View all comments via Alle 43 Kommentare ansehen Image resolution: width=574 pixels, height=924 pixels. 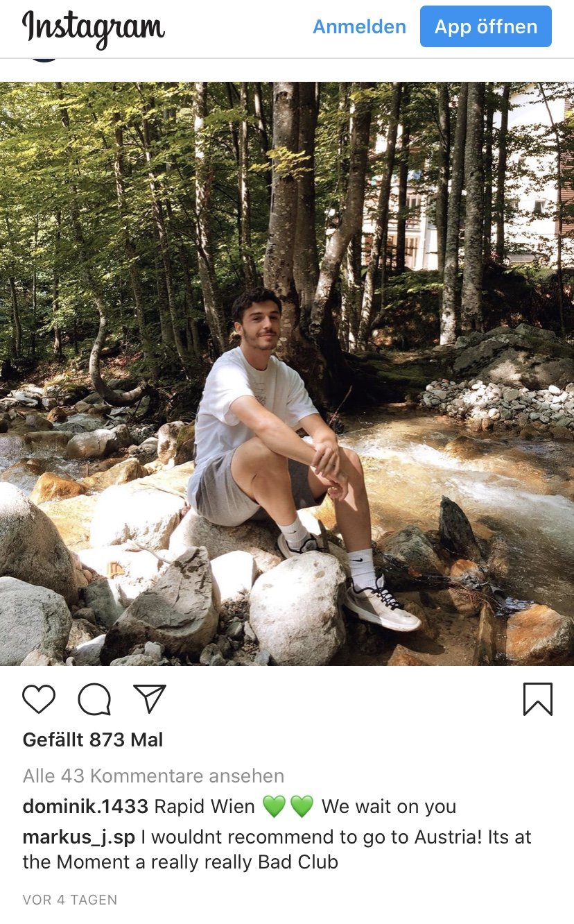click(x=153, y=776)
